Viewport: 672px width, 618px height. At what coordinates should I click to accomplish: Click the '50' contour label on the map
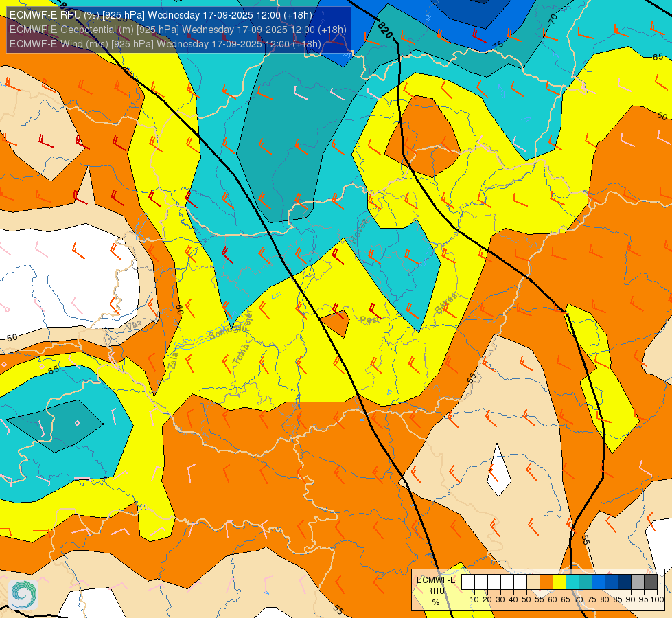pos(12,338)
